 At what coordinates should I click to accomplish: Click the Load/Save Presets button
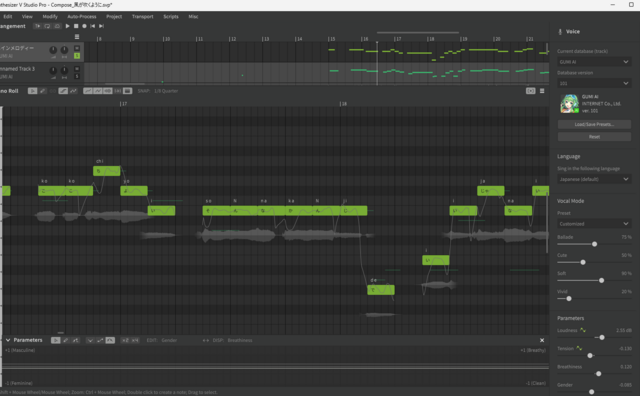point(594,124)
